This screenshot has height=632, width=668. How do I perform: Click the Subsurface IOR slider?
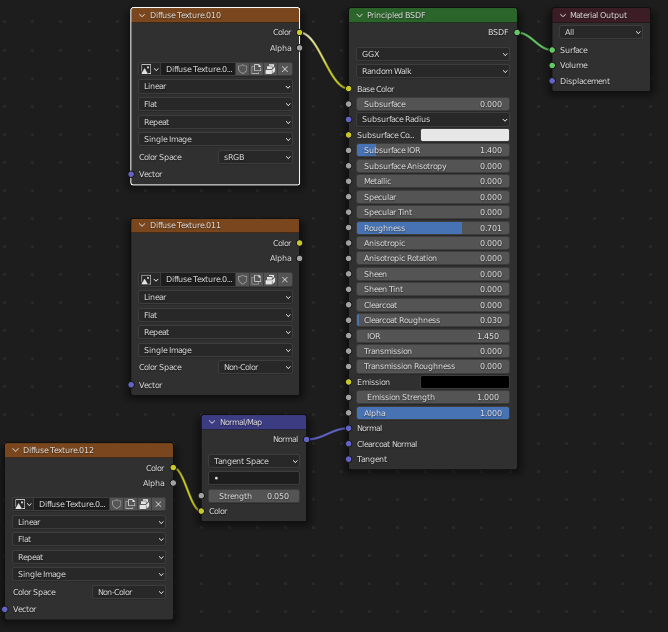433,150
